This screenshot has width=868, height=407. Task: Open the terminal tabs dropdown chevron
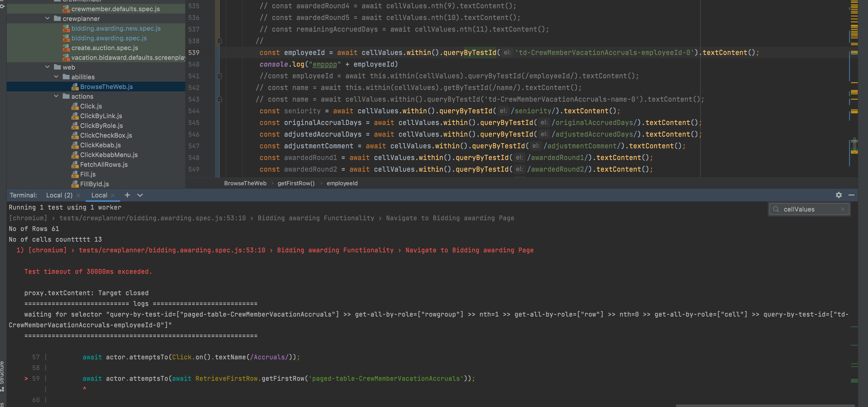[x=140, y=195]
